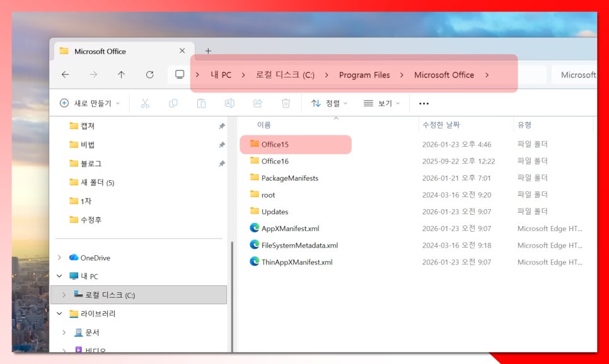Open 캡쳐 folder in sidebar
This screenshot has height=364, width=609.
click(82, 126)
